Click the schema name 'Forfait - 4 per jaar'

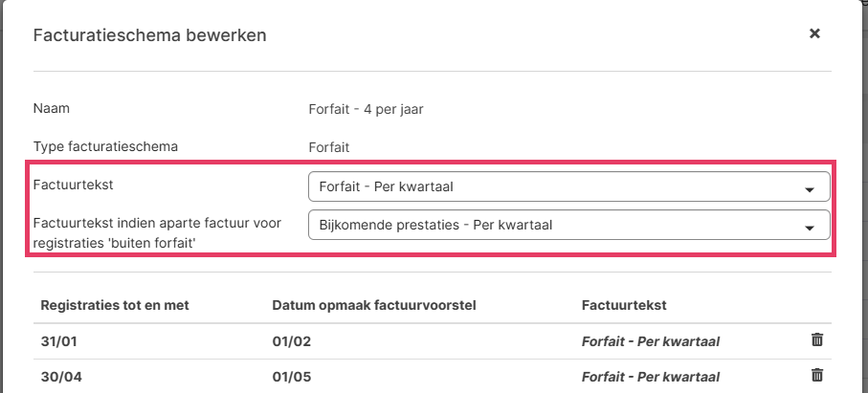tap(366, 109)
